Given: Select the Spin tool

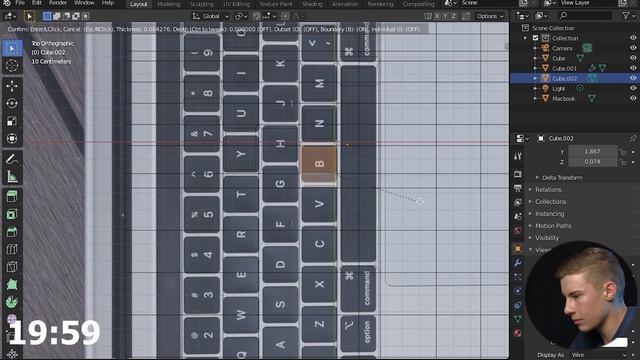Looking at the screenshot, I should tap(12, 302).
